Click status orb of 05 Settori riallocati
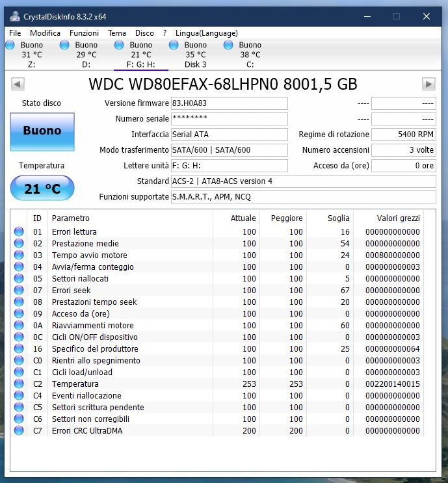The height and width of the screenshot is (483, 448). click(19, 278)
